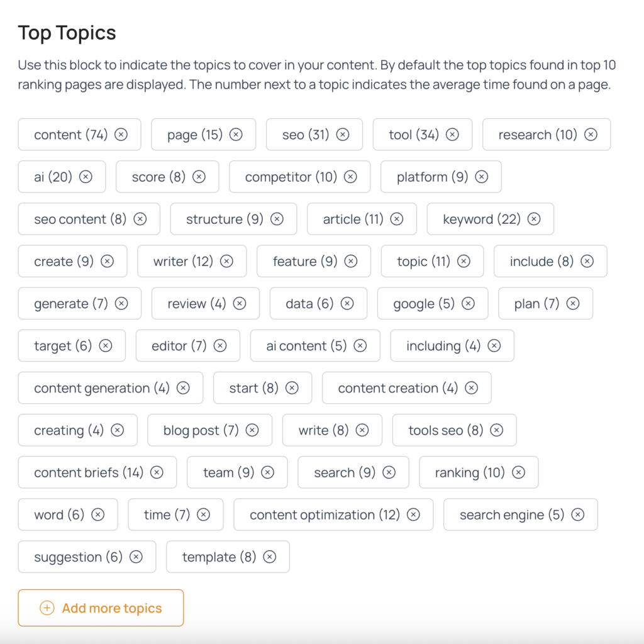Click the x icon on "content generation (4)"

[x=183, y=387]
